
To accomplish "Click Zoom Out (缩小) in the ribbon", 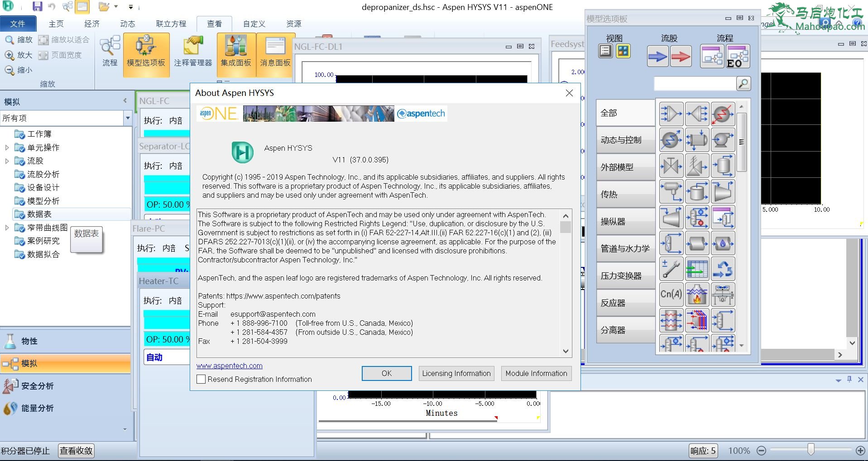I will pos(19,70).
